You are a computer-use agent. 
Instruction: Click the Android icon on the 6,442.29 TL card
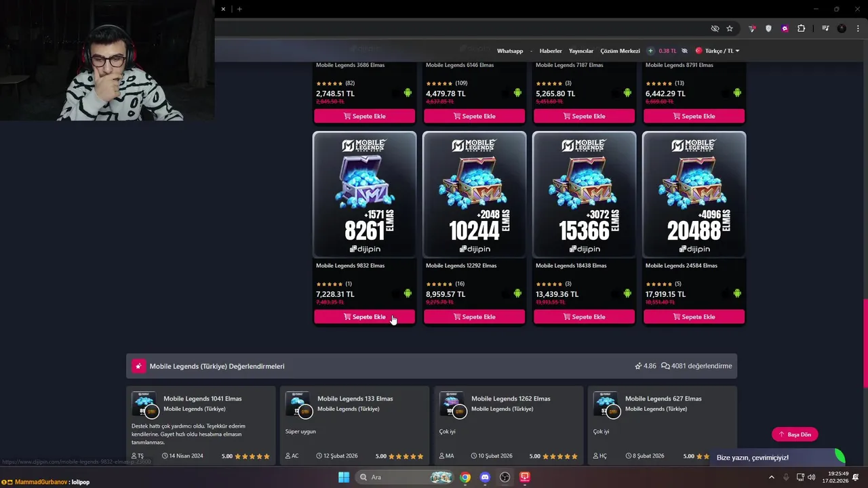pos(737,93)
